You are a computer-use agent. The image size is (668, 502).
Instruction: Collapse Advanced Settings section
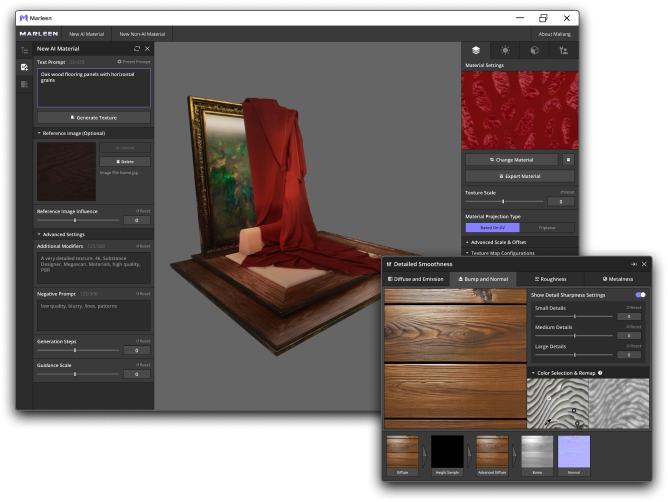point(94,234)
